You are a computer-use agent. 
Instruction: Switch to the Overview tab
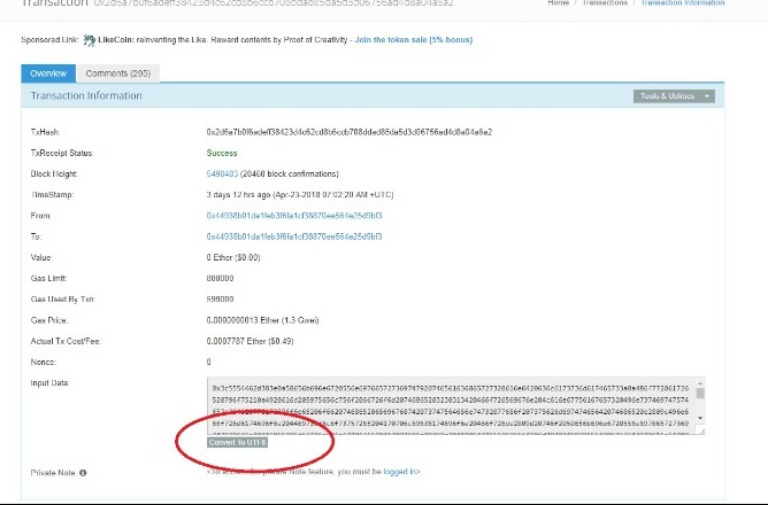pyautogui.click(x=48, y=73)
